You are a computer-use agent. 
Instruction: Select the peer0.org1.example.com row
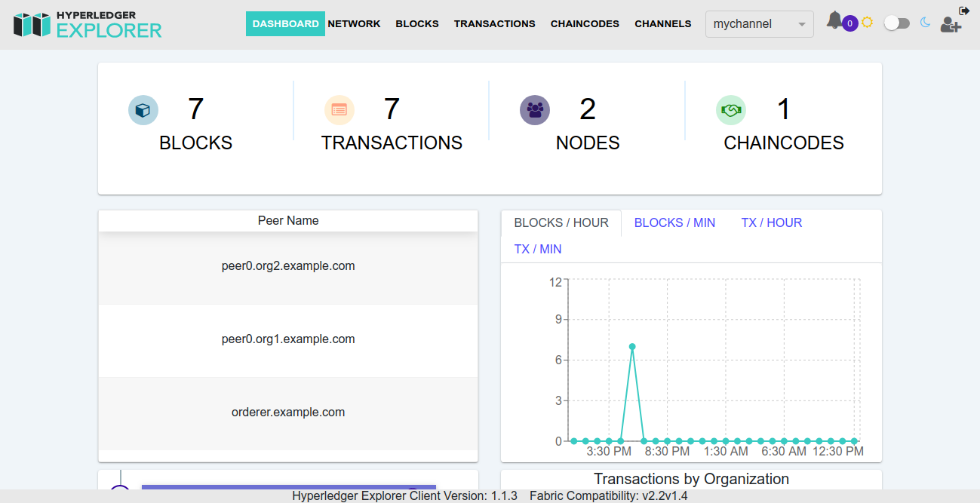coord(287,339)
